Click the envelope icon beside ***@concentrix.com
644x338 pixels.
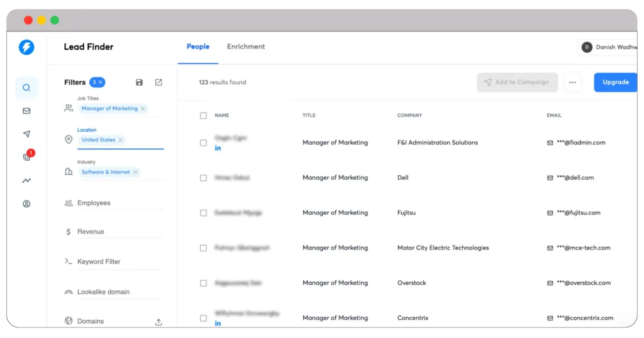pyautogui.click(x=550, y=319)
